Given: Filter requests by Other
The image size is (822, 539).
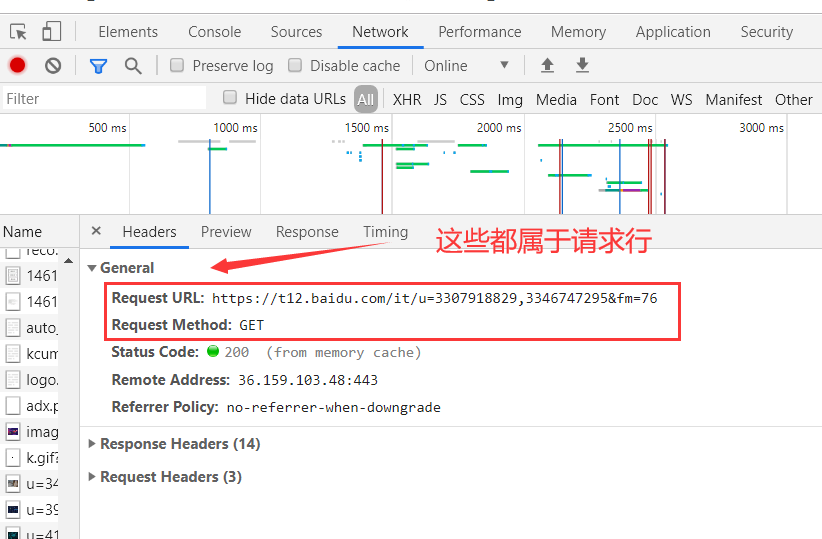Looking at the screenshot, I should (x=794, y=100).
